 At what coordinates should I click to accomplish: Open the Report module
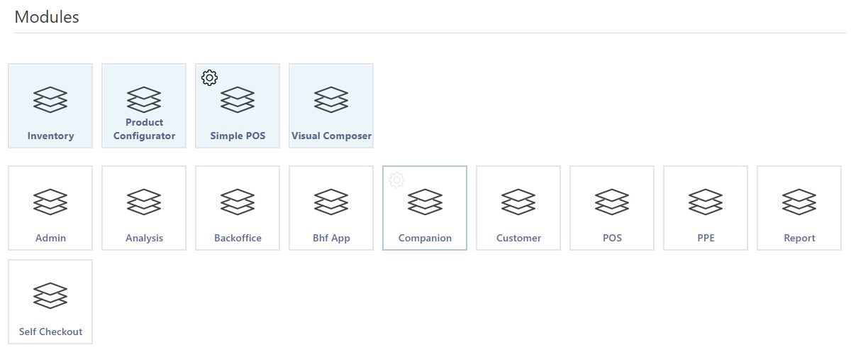[x=799, y=208]
